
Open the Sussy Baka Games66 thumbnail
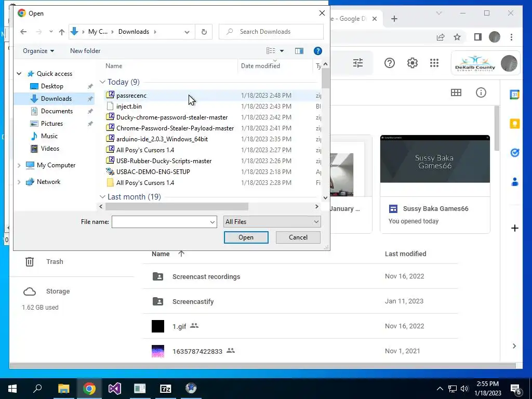click(x=435, y=159)
